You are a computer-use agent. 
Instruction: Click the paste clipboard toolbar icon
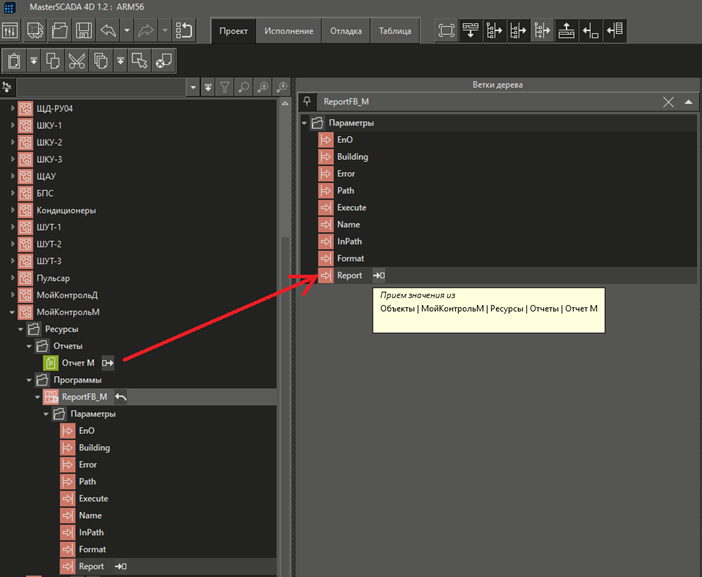coord(14,61)
